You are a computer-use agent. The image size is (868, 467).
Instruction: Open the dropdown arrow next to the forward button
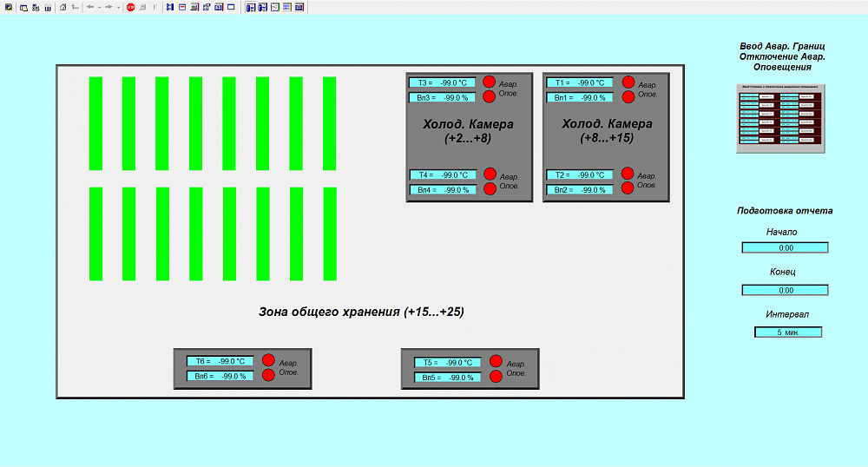[x=118, y=8]
